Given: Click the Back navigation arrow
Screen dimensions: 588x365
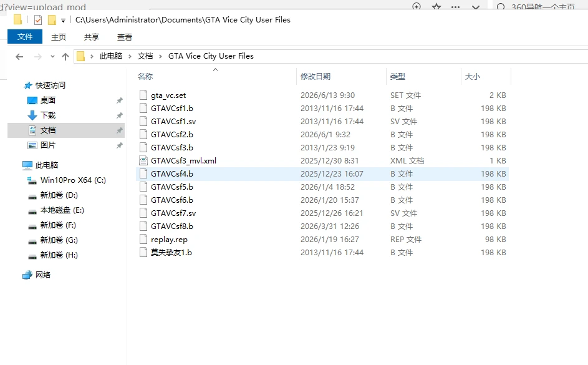Looking at the screenshot, I should click(x=19, y=57).
